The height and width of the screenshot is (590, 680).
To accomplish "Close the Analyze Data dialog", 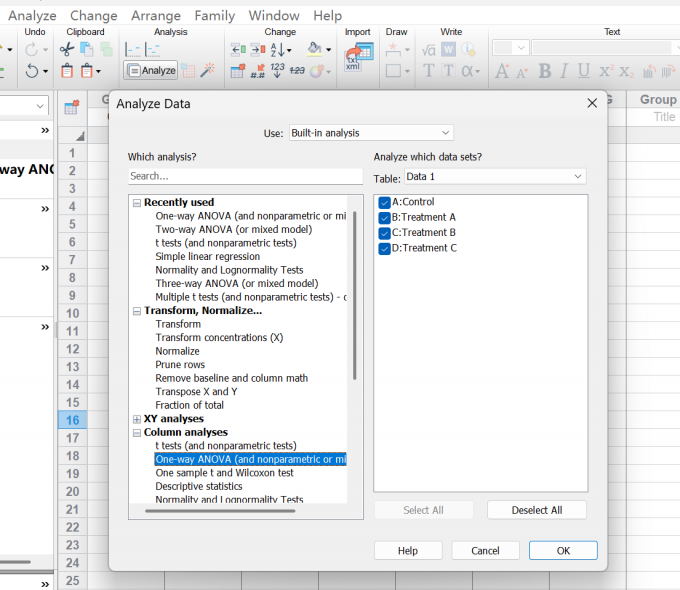I will tap(592, 103).
